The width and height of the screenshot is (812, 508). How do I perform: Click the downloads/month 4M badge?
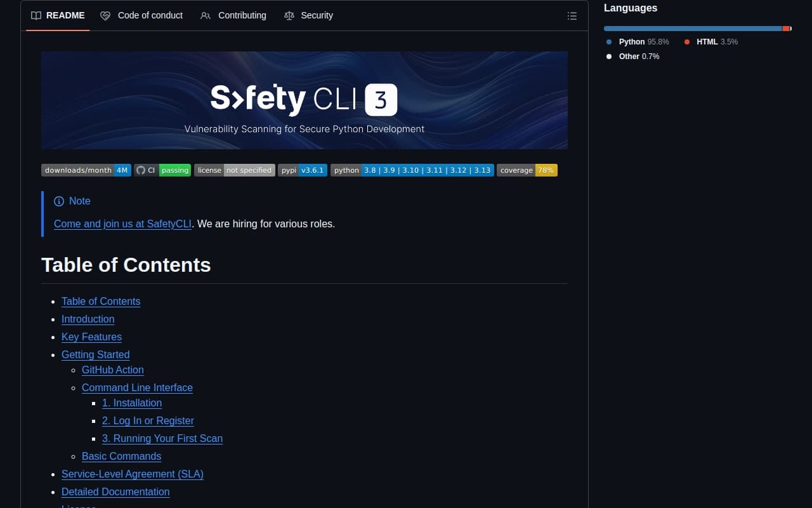point(86,170)
